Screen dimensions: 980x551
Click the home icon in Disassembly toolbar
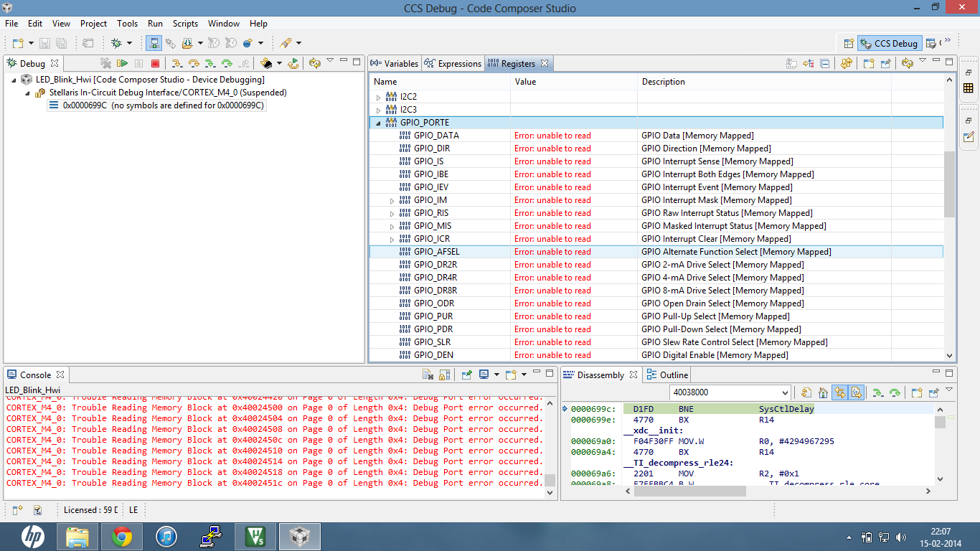tap(824, 392)
